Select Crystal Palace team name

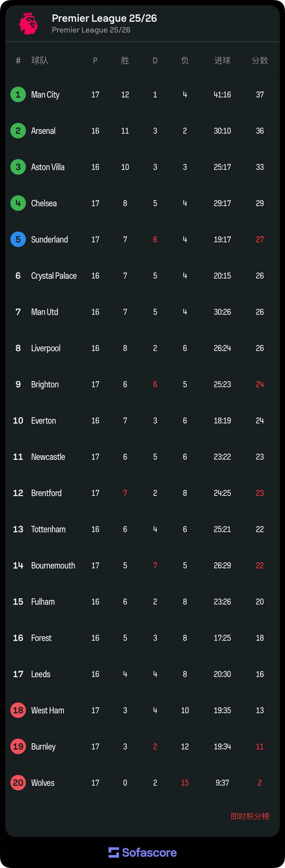[54, 276]
